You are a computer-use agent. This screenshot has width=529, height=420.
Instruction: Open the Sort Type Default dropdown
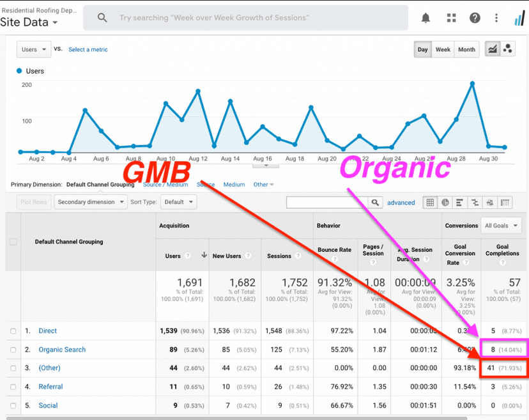pos(178,202)
